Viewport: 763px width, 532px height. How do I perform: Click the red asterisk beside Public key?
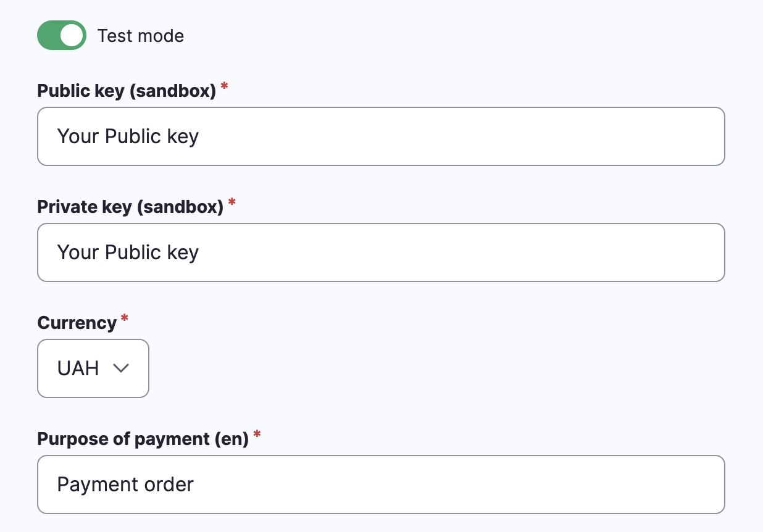[223, 89]
